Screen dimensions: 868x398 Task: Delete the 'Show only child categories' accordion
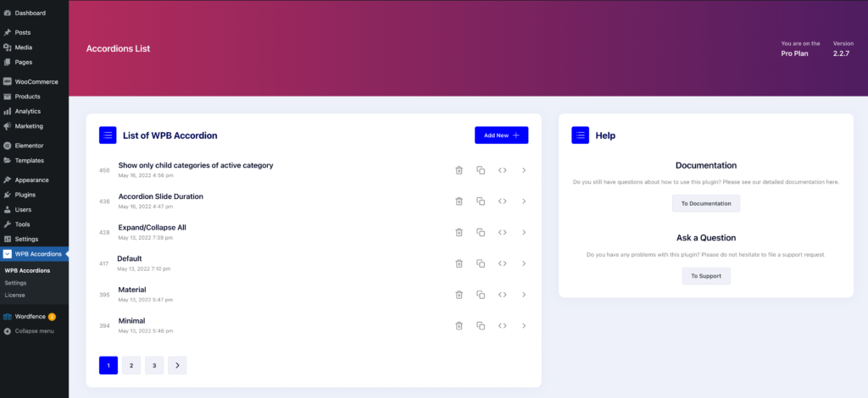coord(459,170)
